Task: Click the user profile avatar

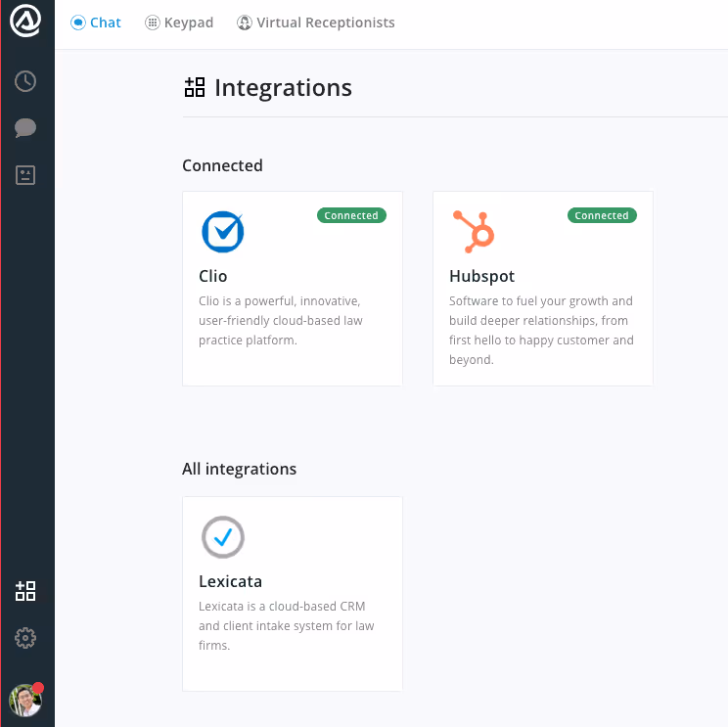Action: pyautogui.click(x=25, y=700)
